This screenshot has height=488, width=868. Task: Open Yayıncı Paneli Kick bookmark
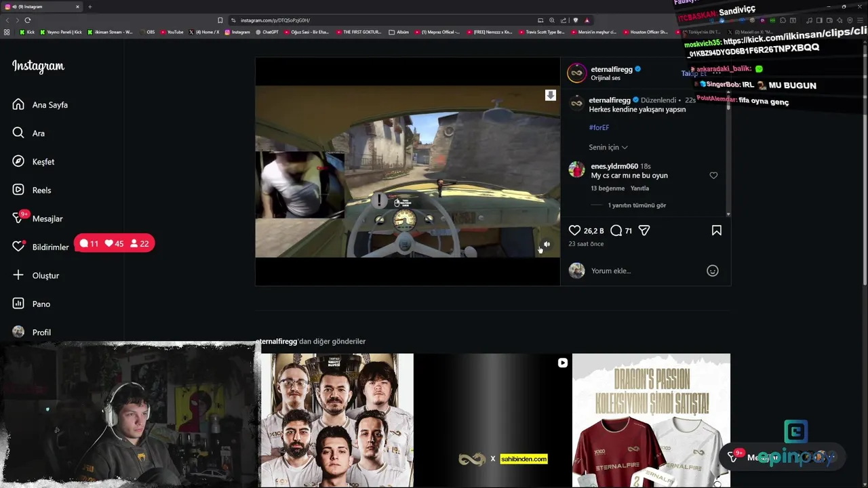pyautogui.click(x=61, y=32)
